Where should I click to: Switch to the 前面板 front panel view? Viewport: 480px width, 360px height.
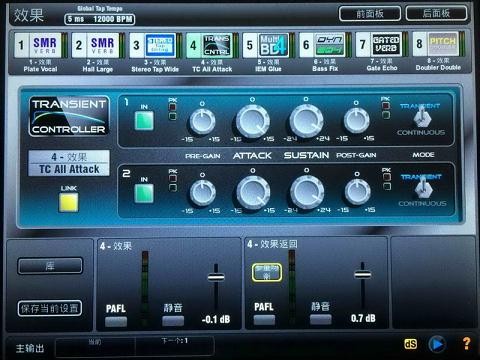[x=370, y=14]
